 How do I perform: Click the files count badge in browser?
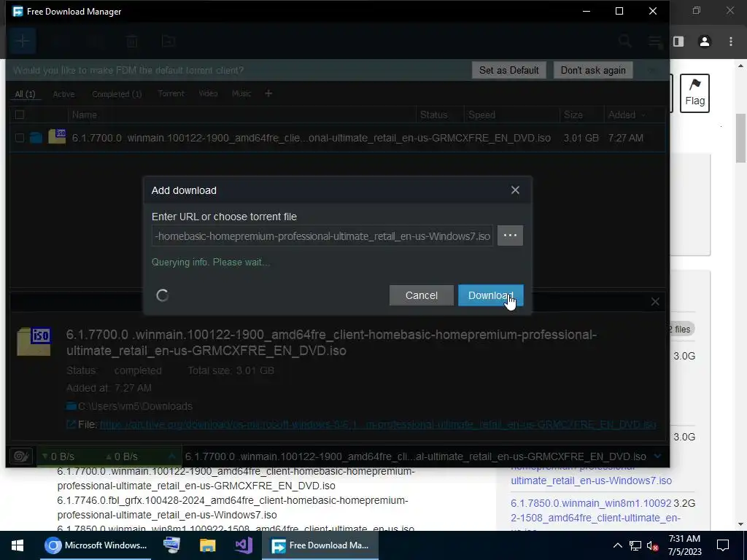[x=681, y=329]
